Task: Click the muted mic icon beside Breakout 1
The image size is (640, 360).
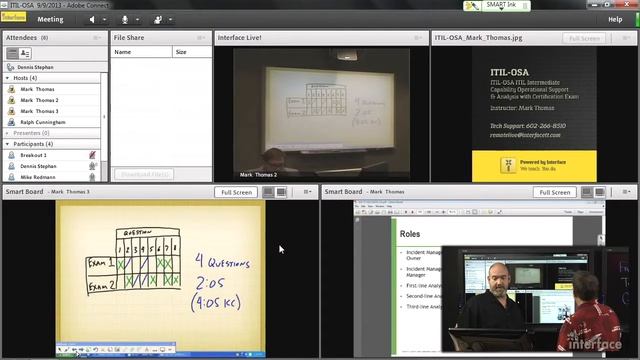Action: tap(93, 155)
